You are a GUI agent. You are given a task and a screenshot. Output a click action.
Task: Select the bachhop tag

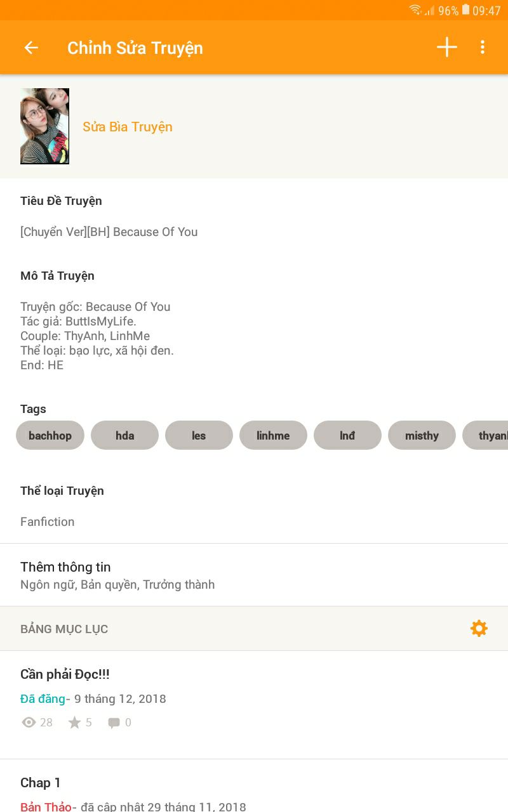click(50, 435)
